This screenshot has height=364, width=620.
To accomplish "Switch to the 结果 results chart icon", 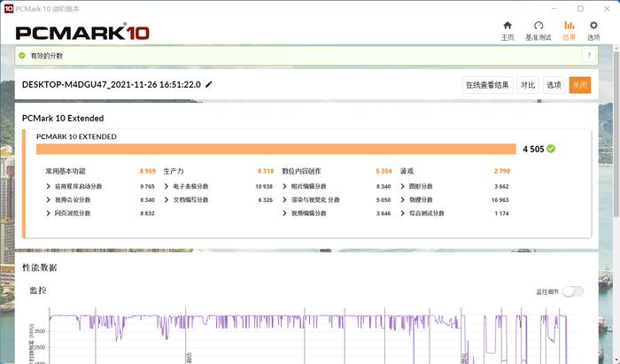I will coord(569,26).
